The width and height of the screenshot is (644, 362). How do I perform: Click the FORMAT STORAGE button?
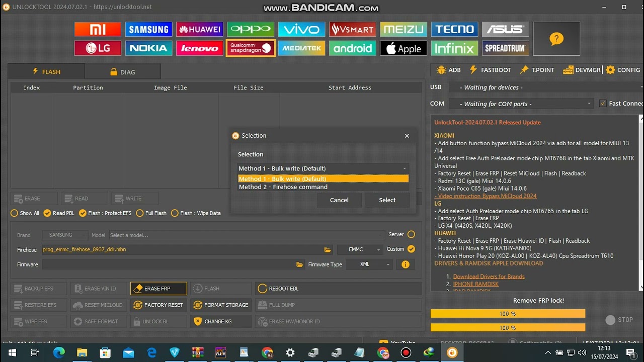click(x=221, y=305)
